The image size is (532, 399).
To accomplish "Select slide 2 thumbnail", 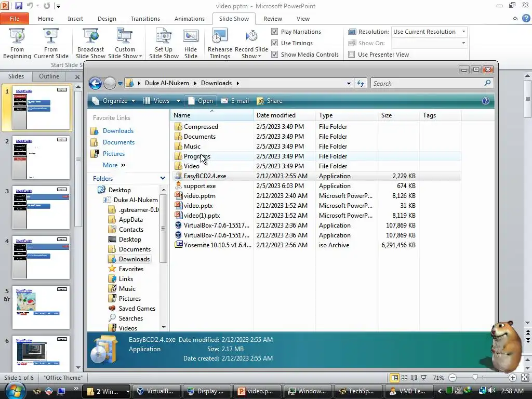I will pos(41,158).
